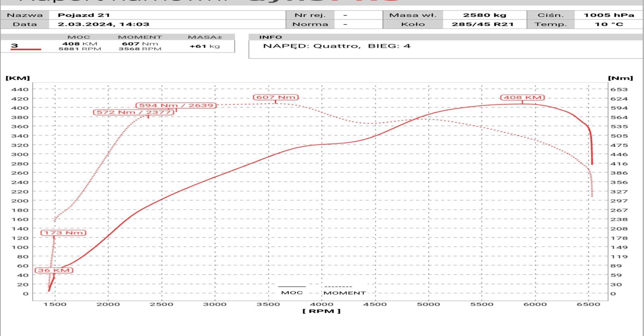Select the 607 Nm peak torque marker
644x336 pixels.
[276, 97]
